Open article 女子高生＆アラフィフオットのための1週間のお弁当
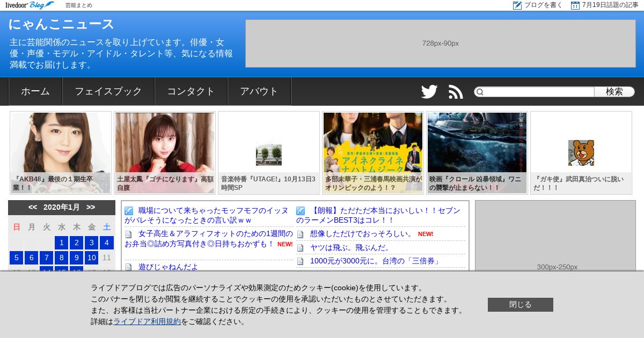 pos(209,239)
